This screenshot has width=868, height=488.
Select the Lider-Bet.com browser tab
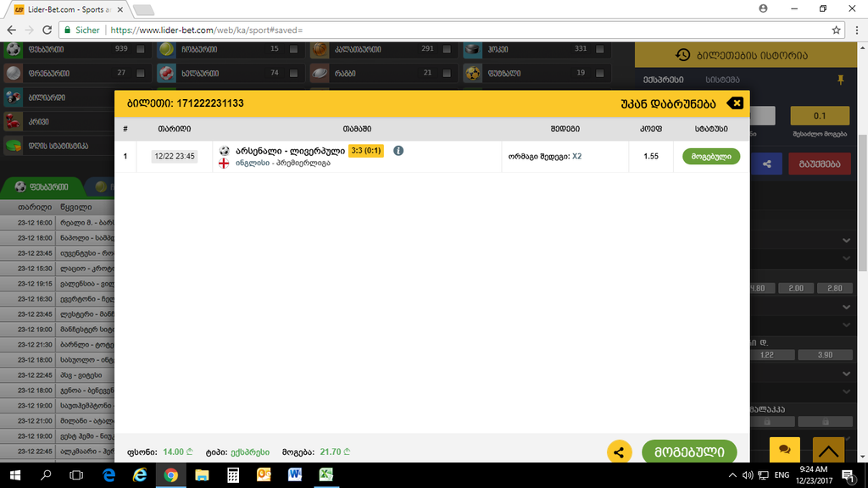[68, 9]
